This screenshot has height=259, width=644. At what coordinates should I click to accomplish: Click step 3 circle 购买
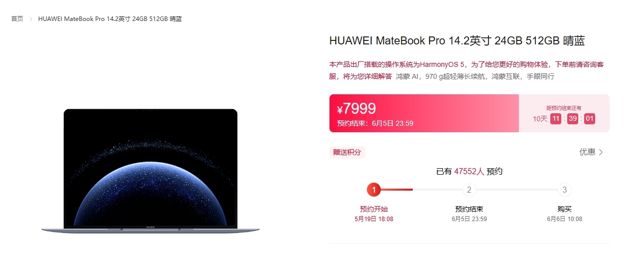coord(564,190)
